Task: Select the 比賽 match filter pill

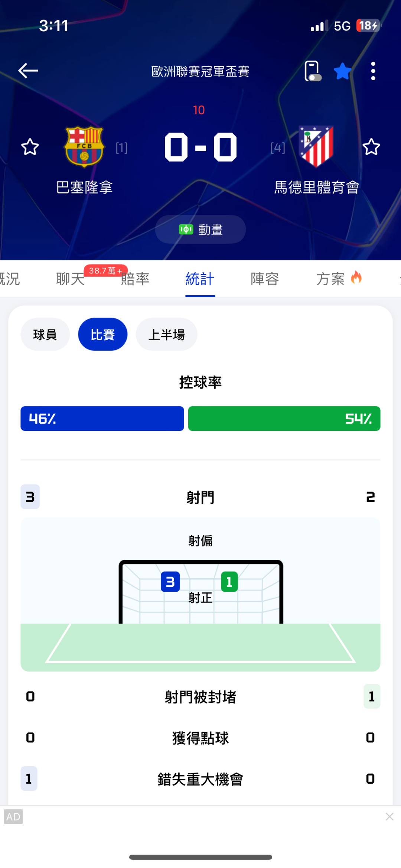Action: pos(103,334)
